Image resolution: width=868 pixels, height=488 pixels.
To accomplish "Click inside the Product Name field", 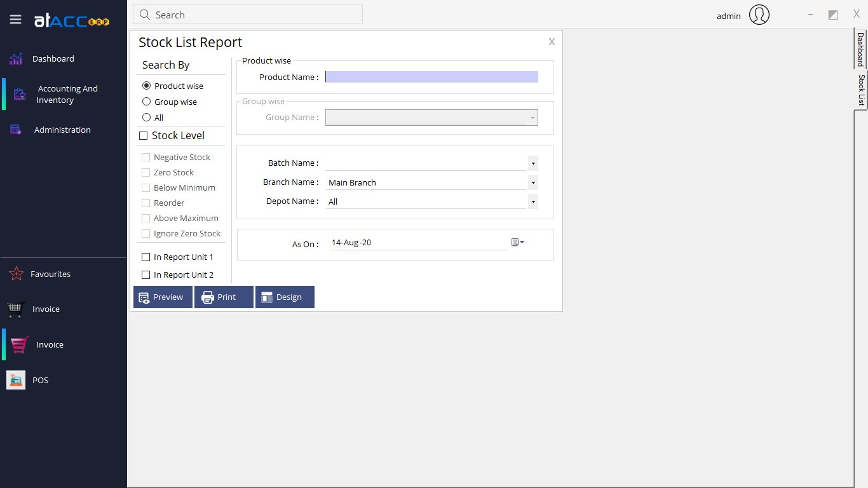I will (x=431, y=76).
